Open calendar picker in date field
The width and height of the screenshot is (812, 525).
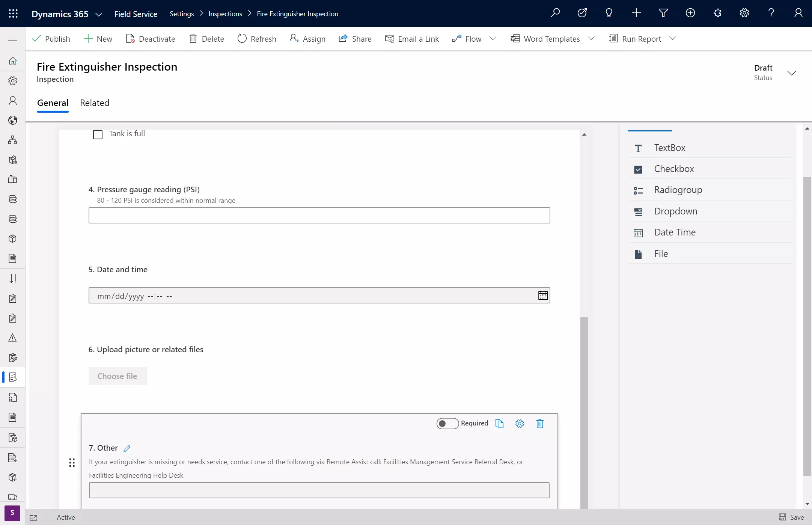pos(543,296)
